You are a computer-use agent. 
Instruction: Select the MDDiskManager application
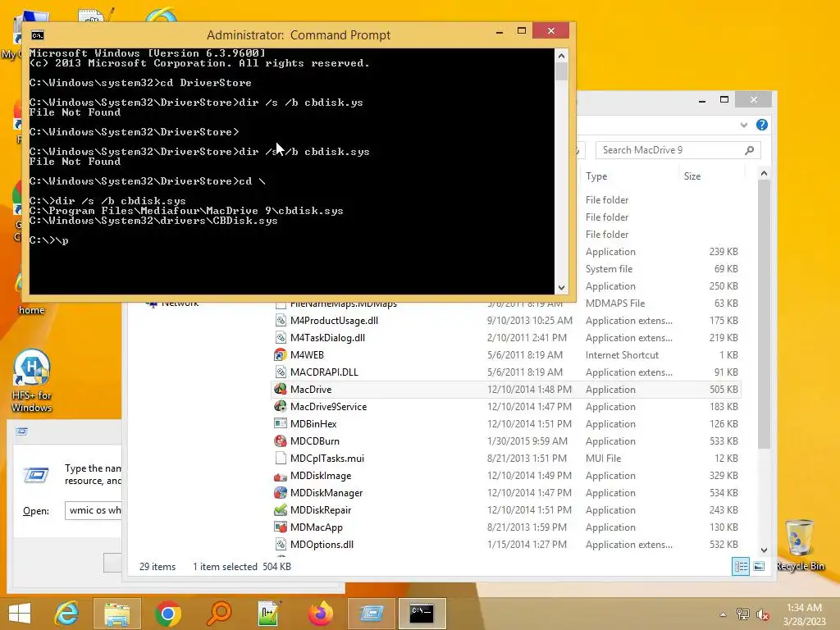506,493
